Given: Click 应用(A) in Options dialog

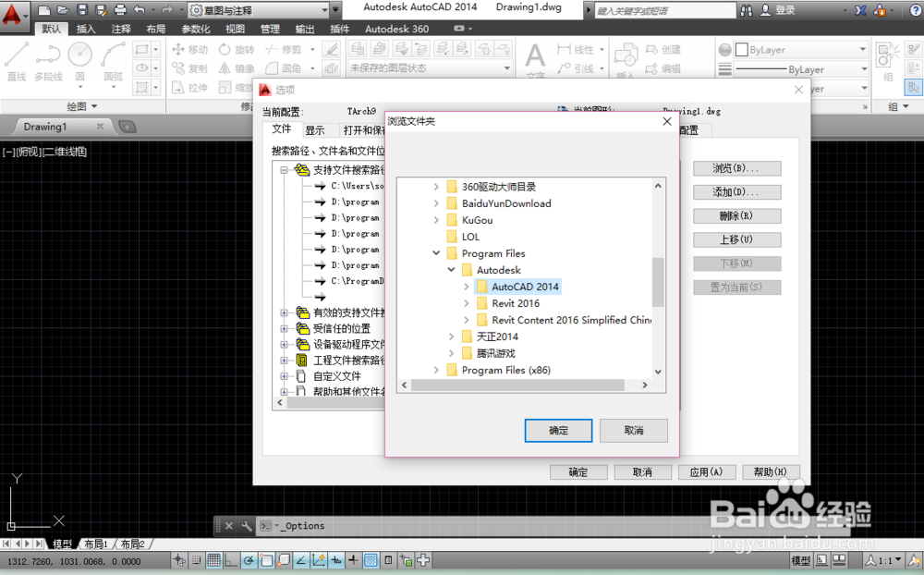Looking at the screenshot, I should (706, 471).
